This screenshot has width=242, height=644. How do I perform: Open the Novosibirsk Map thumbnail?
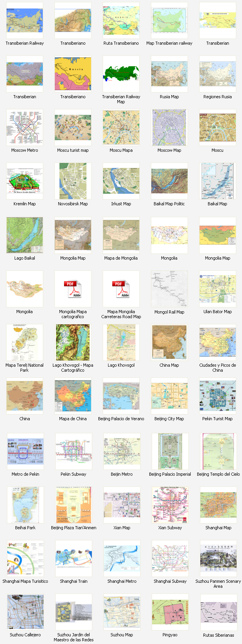(73, 181)
